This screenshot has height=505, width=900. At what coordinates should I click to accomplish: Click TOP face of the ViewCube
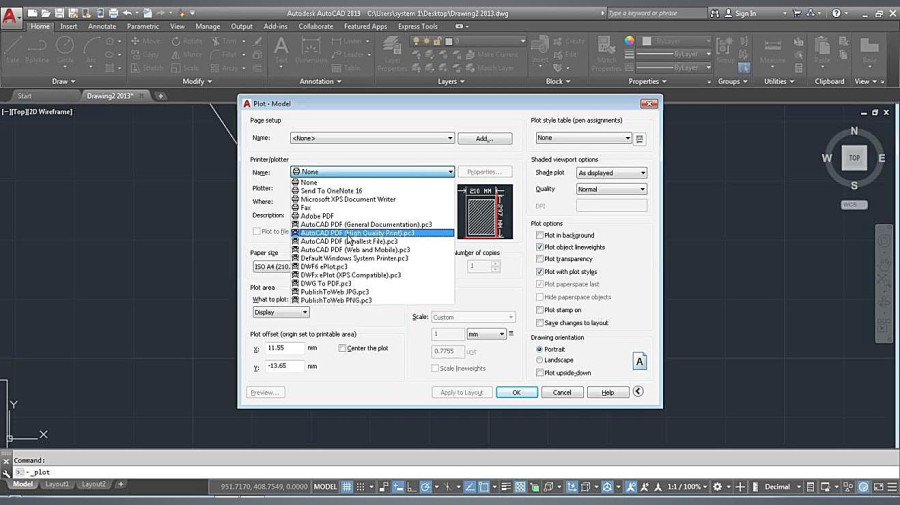pyautogui.click(x=854, y=158)
